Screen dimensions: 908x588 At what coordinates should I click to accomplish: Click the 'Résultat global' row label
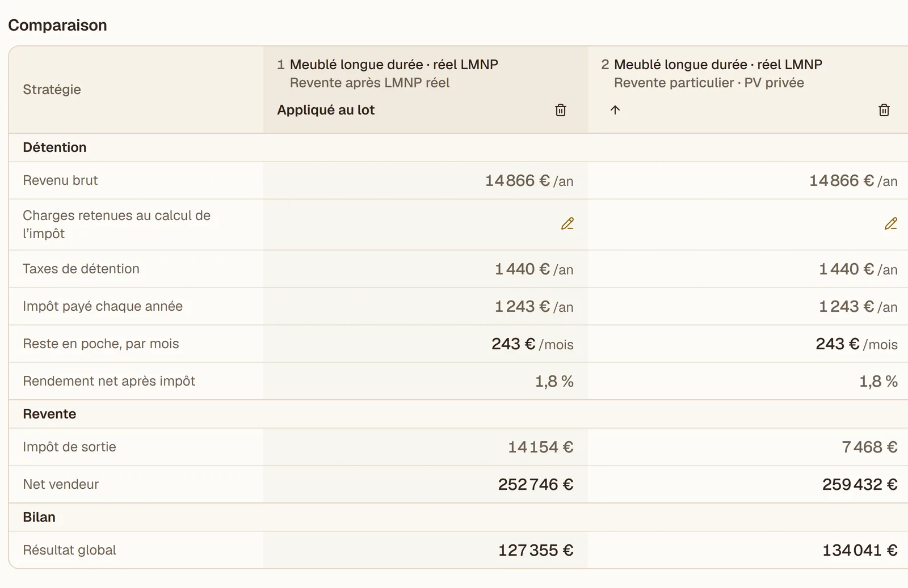(x=69, y=550)
